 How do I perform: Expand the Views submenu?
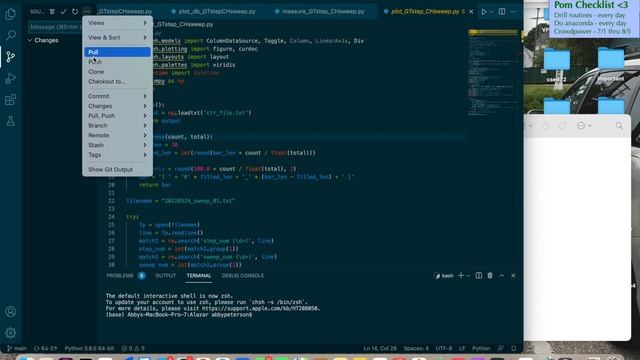point(117,23)
